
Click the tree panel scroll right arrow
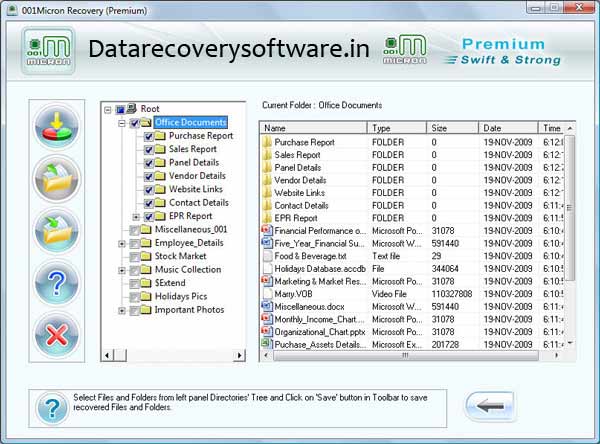pos(239,355)
